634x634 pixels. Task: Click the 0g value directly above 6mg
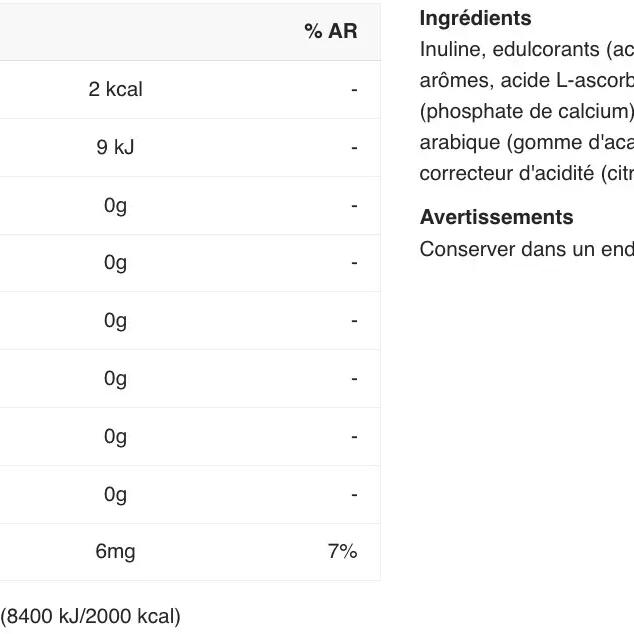click(115, 494)
